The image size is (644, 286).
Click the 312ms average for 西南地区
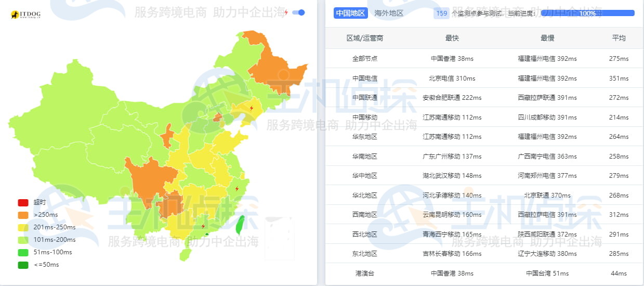click(619, 215)
